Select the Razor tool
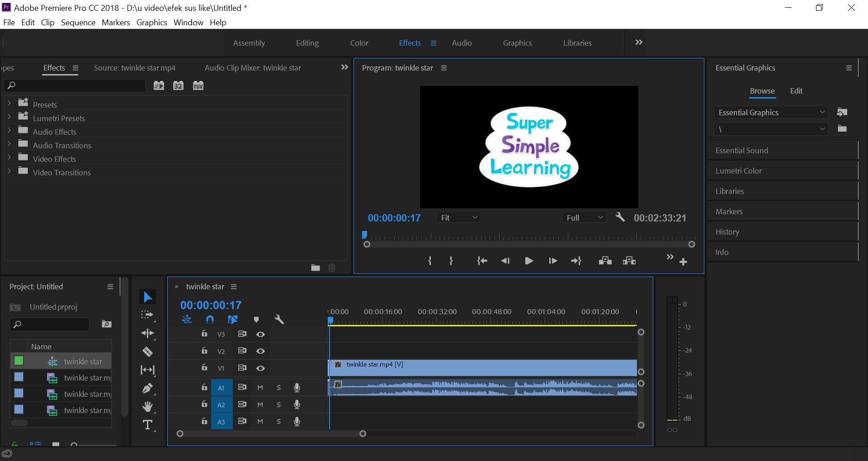The image size is (868, 461). pos(148,352)
